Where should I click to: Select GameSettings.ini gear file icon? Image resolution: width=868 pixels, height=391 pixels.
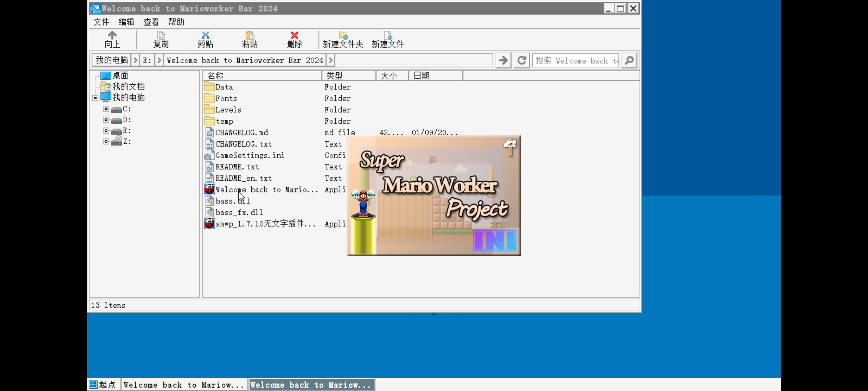click(x=209, y=155)
